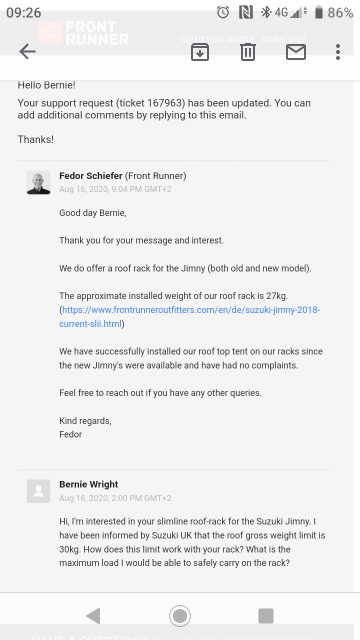Delete email using the trash icon
Viewport: 360px width, 640px height.
[x=248, y=52]
